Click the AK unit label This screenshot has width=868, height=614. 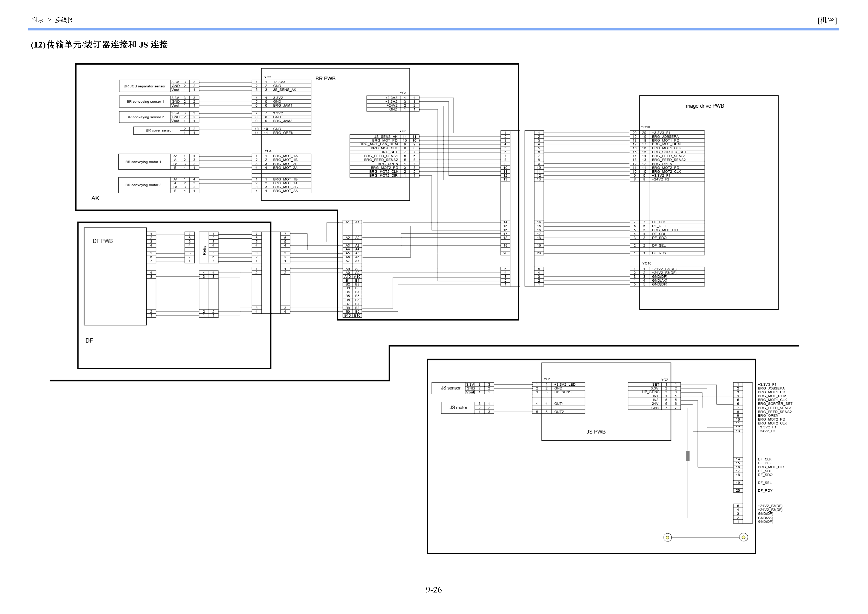[x=95, y=198]
